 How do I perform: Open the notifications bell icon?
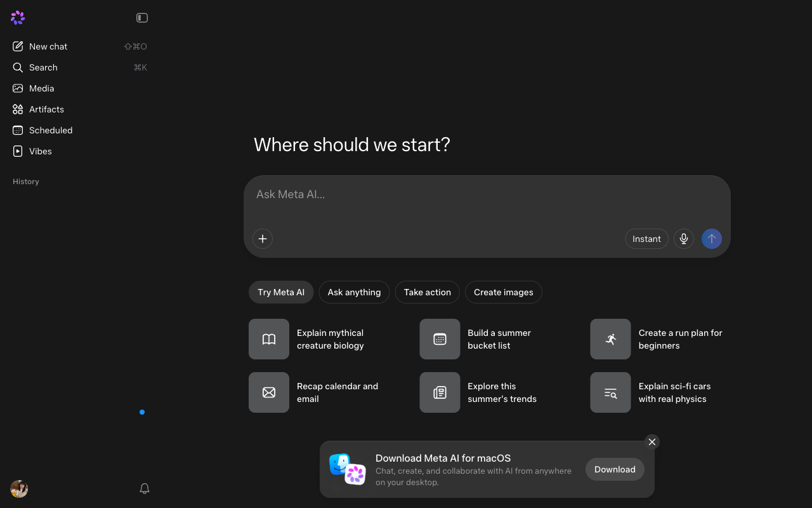click(x=145, y=488)
